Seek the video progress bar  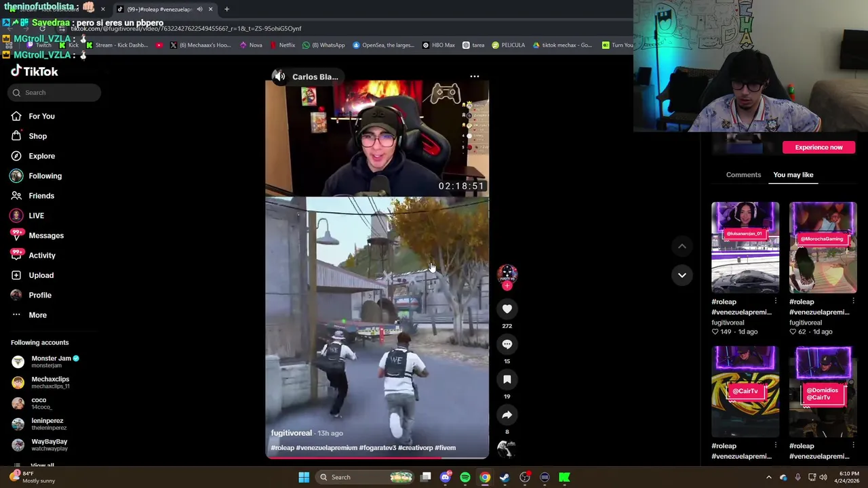(377, 457)
